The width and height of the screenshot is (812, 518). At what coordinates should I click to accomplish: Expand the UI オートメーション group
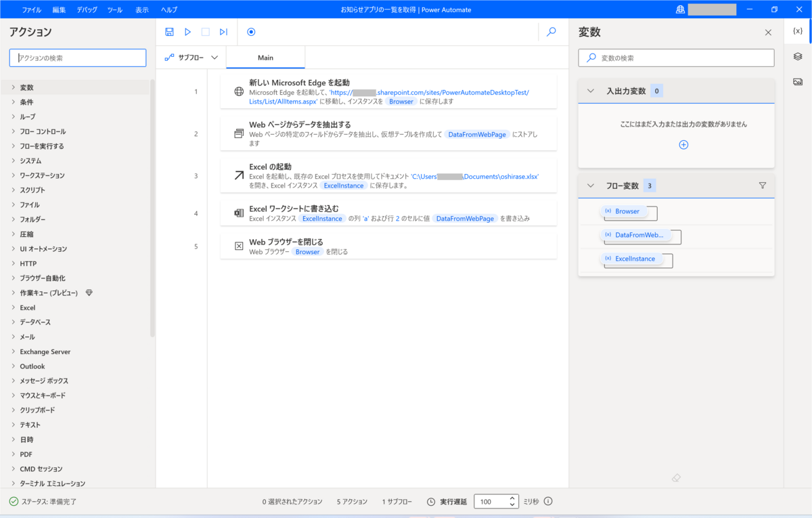(13, 249)
